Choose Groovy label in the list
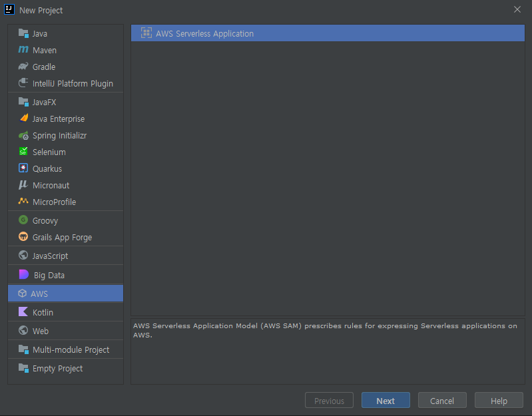This screenshot has width=532, height=416. (45, 221)
